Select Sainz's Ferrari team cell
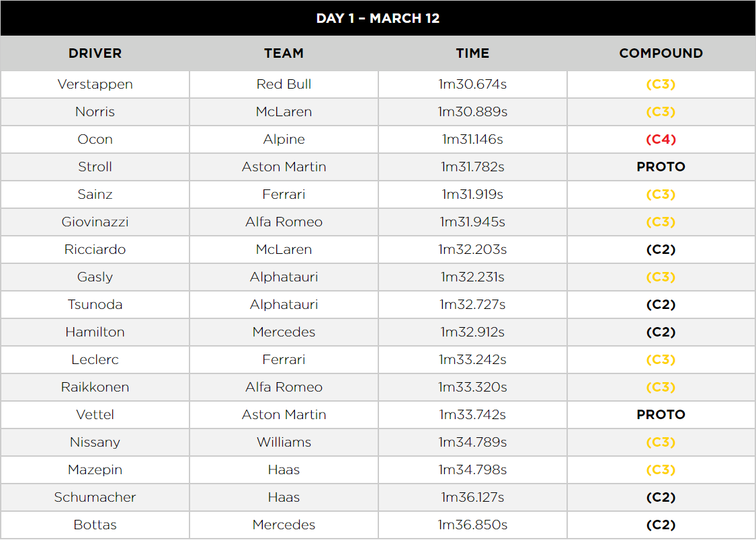 pos(284,194)
